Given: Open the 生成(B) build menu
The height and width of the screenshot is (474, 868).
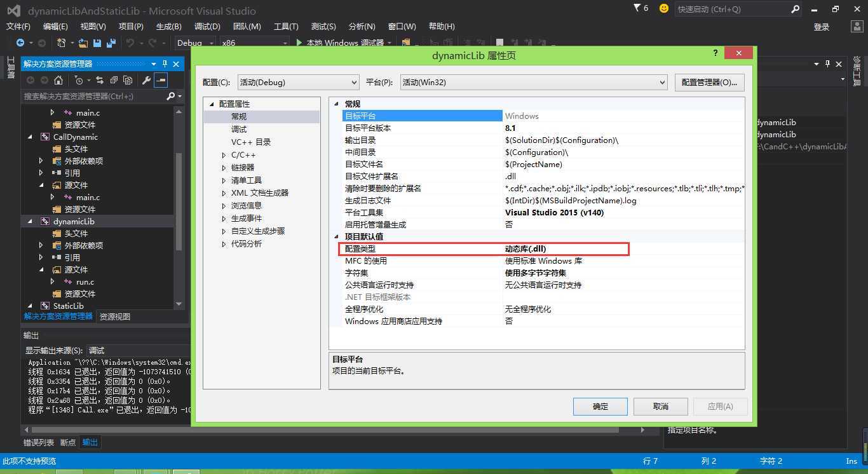Looking at the screenshot, I should coord(168,26).
